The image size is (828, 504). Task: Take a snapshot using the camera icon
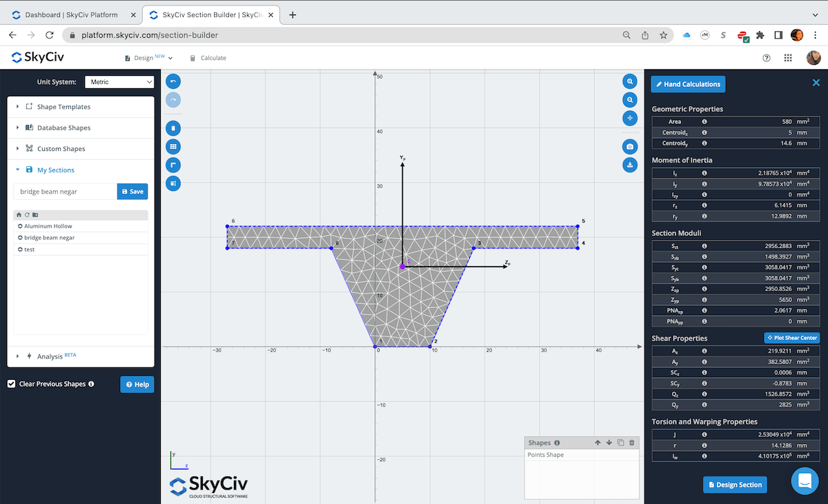(630, 146)
